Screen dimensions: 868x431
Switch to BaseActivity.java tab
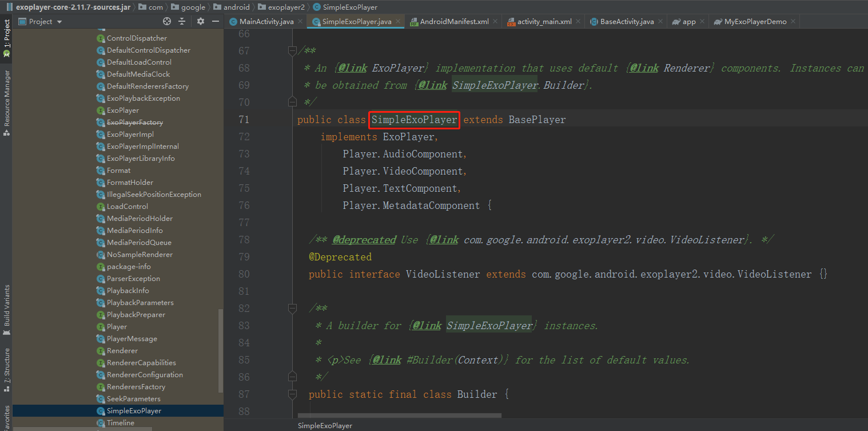pos(626,22)
